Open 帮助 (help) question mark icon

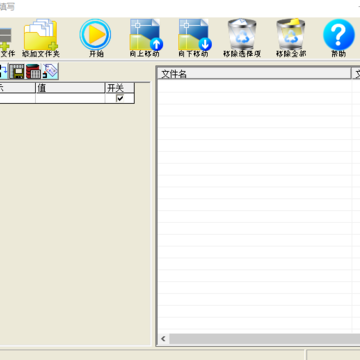(x=339, y=35)
